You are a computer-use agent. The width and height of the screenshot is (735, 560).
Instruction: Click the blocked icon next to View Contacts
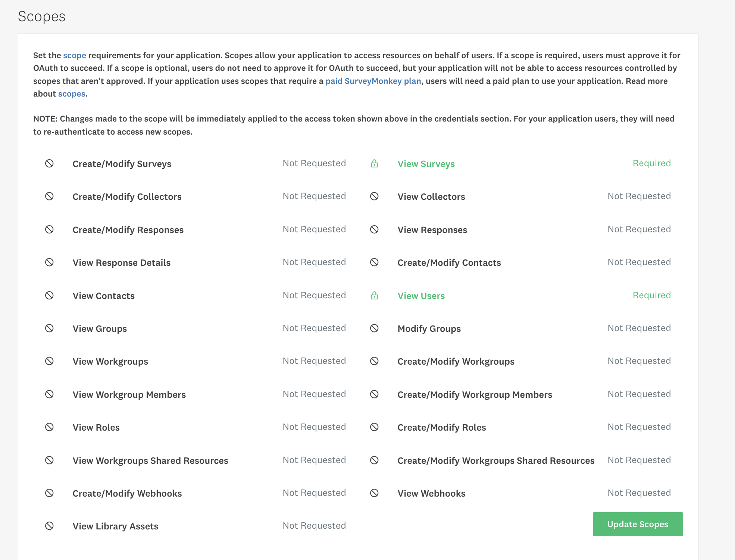tap(50, 295)
